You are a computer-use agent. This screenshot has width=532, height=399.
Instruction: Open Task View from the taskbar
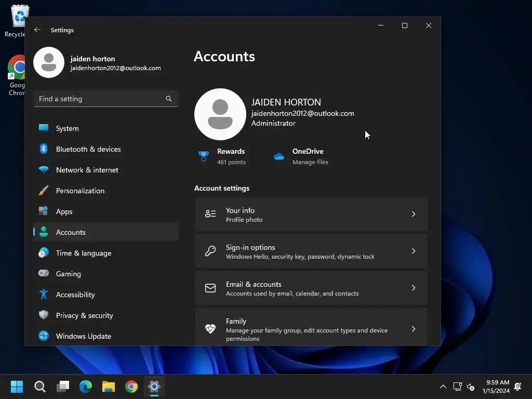pyautogui.click(x=63, y=387)
